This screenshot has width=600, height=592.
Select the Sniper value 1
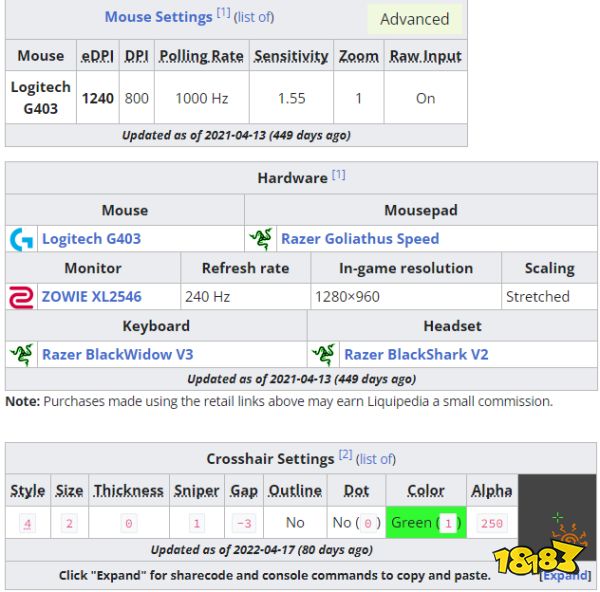pyautogui.click(x=197, y=523)
